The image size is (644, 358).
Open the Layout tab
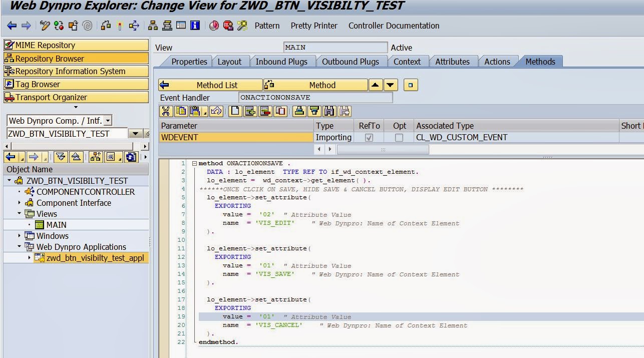click(230, 62)
